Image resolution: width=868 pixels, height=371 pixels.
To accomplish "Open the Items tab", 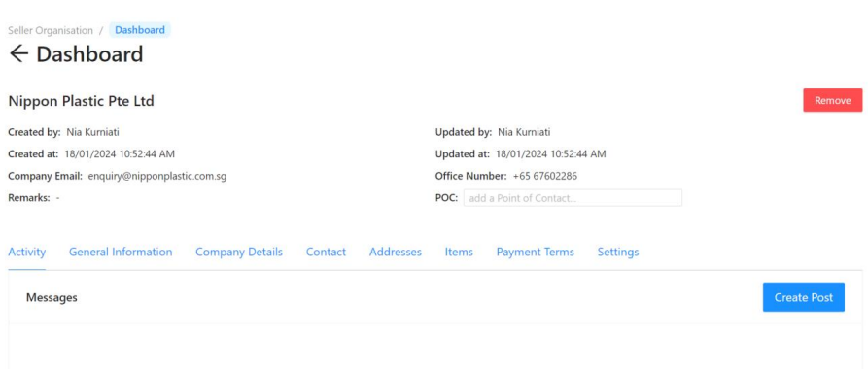I will coord(459,253).
